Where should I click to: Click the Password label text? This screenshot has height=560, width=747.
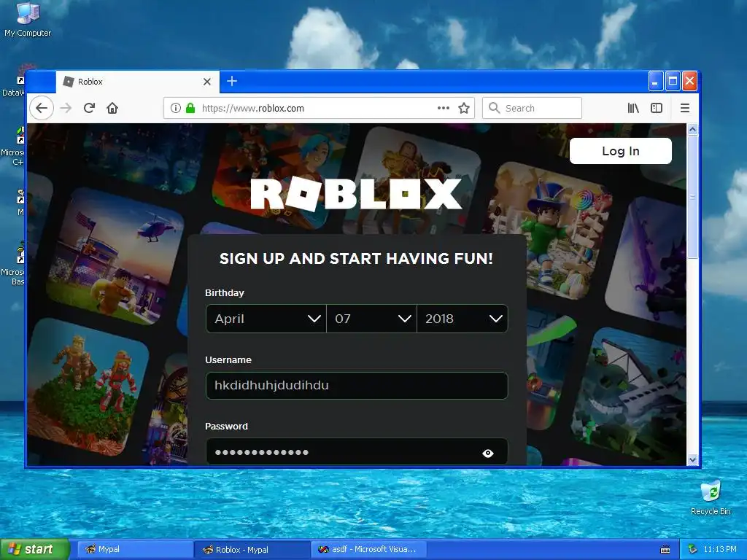tap(226, 426)
